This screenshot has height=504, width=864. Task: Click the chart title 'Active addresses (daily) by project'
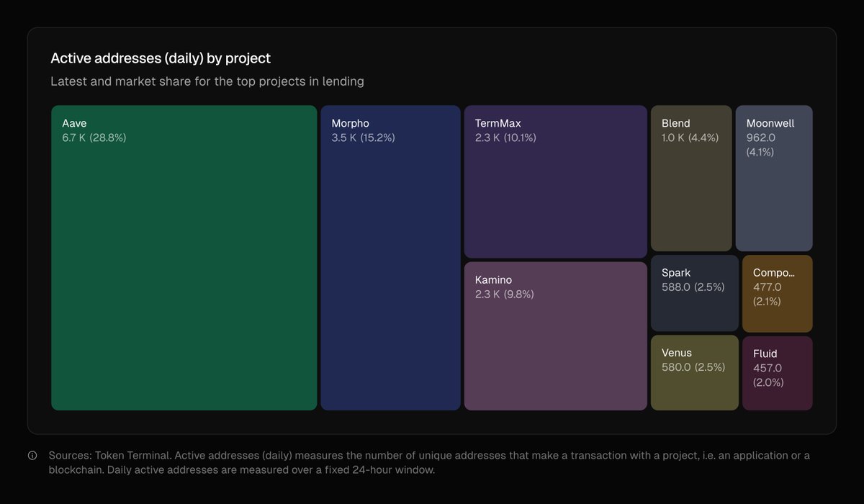[x=161, y=58]
